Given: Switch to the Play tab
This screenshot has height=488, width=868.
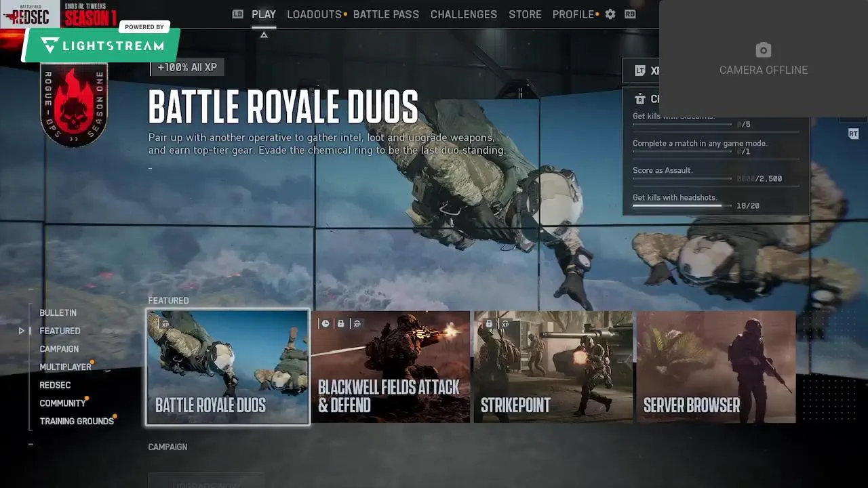Looking at the screenshot, I should pos(264,14).
